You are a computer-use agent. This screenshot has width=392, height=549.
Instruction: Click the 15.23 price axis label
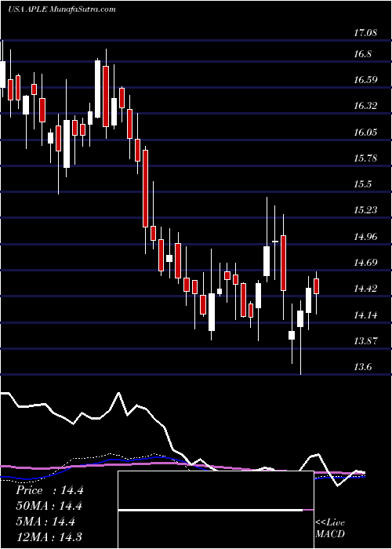365,210
